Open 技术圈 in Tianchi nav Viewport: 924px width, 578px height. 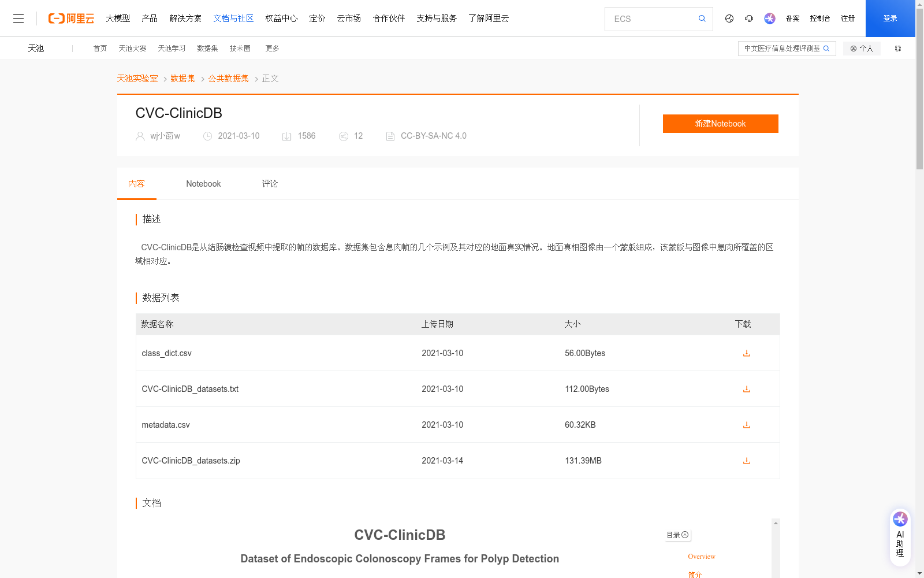(240, 49)
